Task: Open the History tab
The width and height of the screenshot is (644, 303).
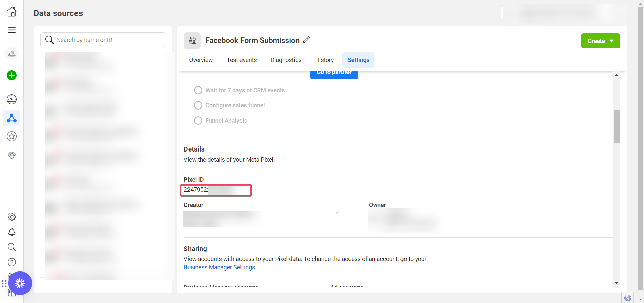Action: tap(324, 60)
